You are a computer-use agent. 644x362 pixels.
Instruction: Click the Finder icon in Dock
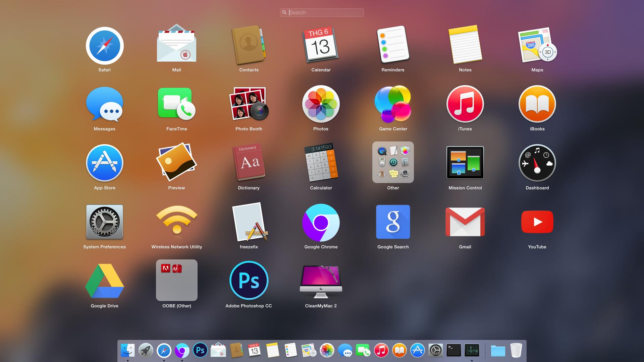click(128, 351)
